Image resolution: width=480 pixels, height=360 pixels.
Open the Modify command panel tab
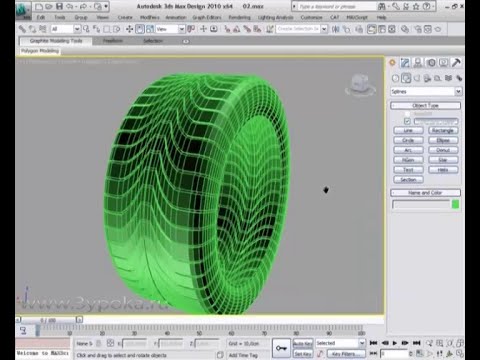point(405,63)
